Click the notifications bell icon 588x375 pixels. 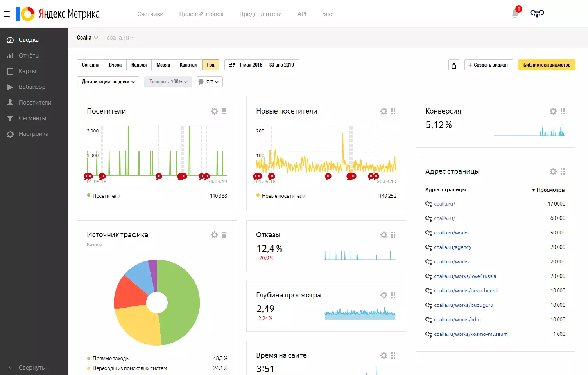(515, 14)
